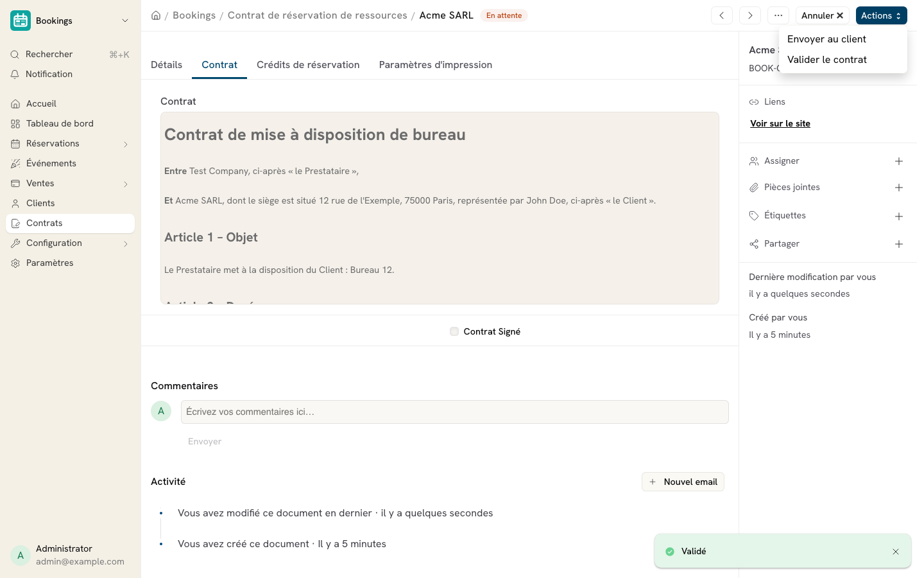Click the Article 1 – Objet heading
Screen dimensions: 924x578
[211, 238]
